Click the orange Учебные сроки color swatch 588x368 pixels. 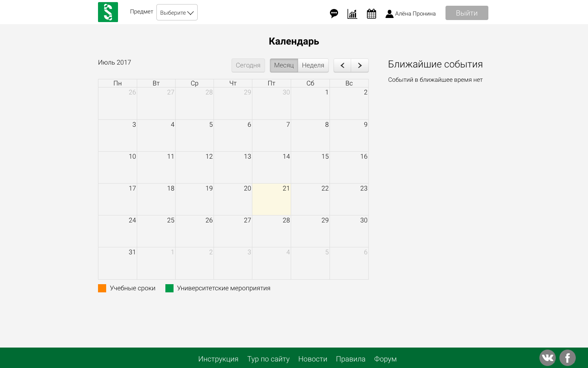coord(101,288)
